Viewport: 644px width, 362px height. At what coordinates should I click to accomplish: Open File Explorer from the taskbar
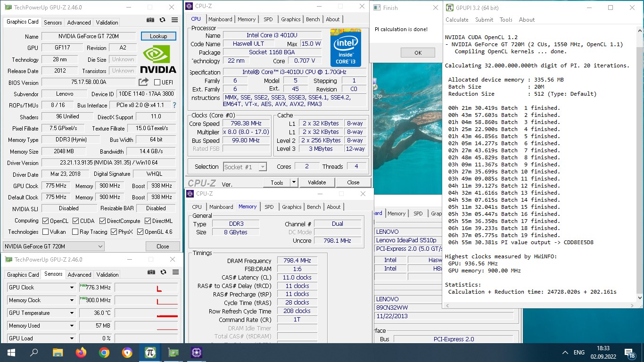(58, 353)
